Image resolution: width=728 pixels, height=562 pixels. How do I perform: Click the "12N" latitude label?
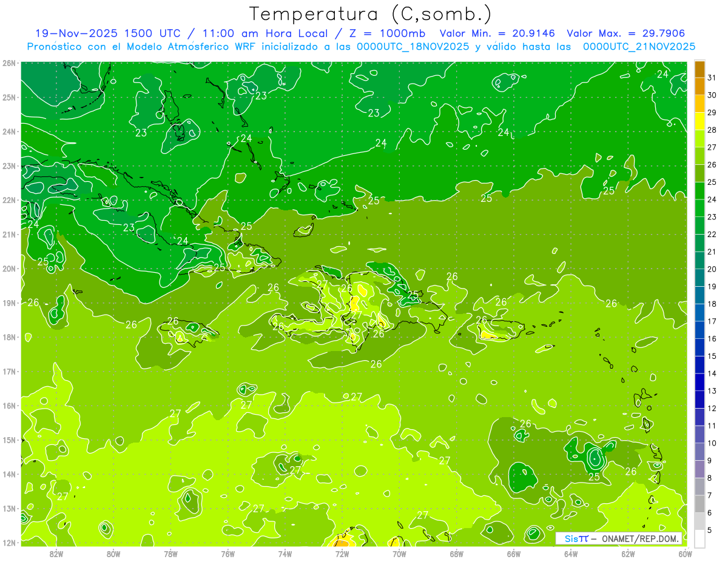click(x=9, y=543)
